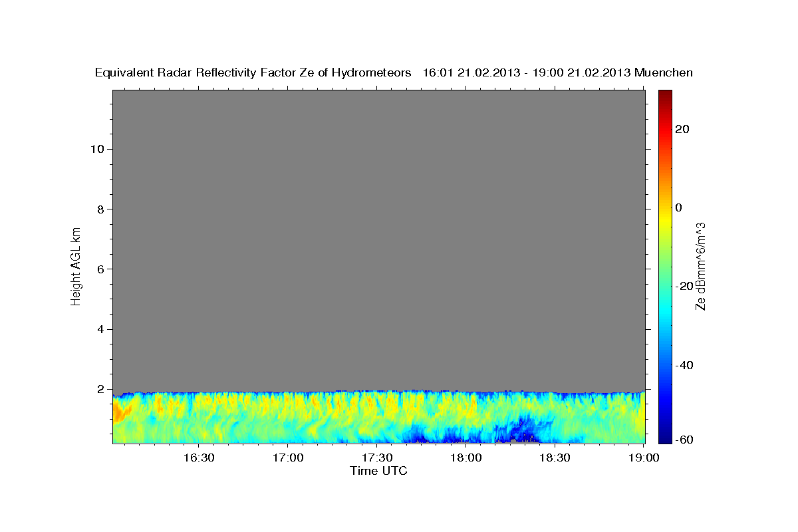Viewport: 798px width, 532px height.
Task: Click the date range text '16:01 21.02.2013 - 19:00 21.02.2013'
Action: (x=526, y=73)
